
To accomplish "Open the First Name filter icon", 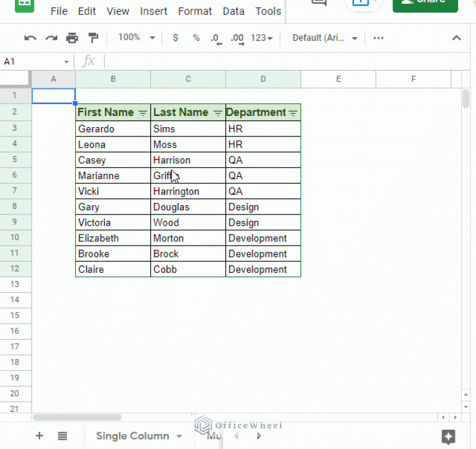I will pyautogui.click(x=143, y=113).
